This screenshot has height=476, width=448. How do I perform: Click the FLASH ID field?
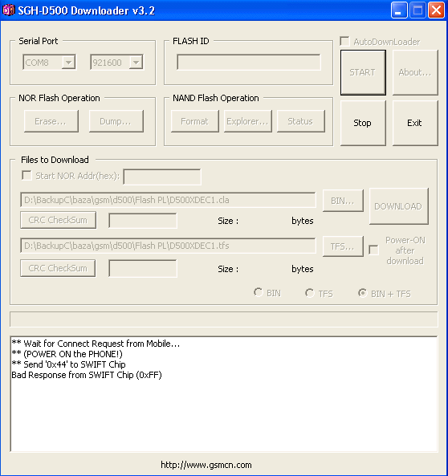[249, 63]
